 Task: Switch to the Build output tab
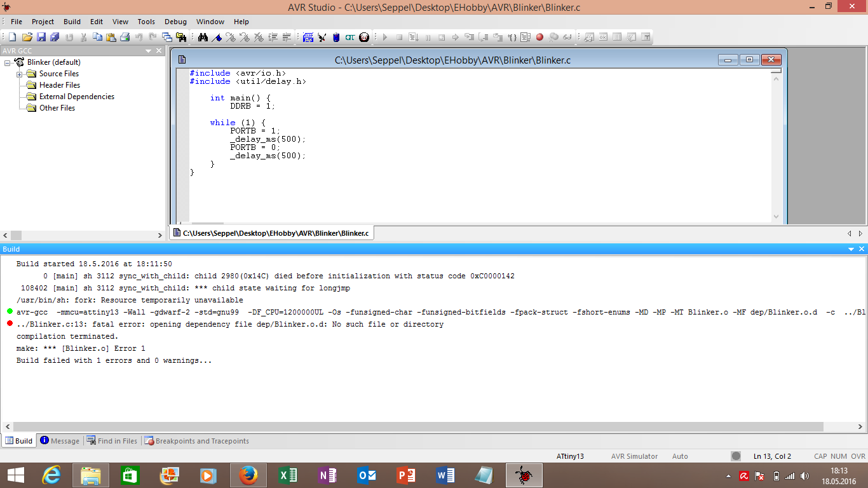(19, 441)
